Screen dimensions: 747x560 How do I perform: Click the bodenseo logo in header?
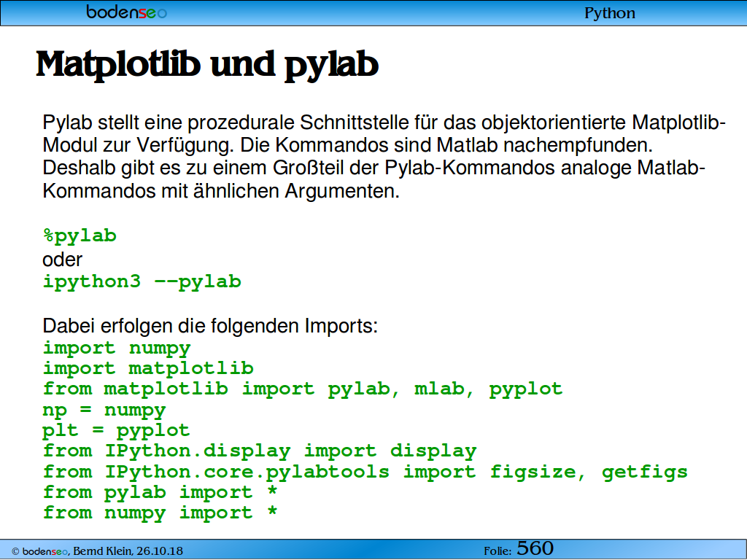tap(127, 12)
